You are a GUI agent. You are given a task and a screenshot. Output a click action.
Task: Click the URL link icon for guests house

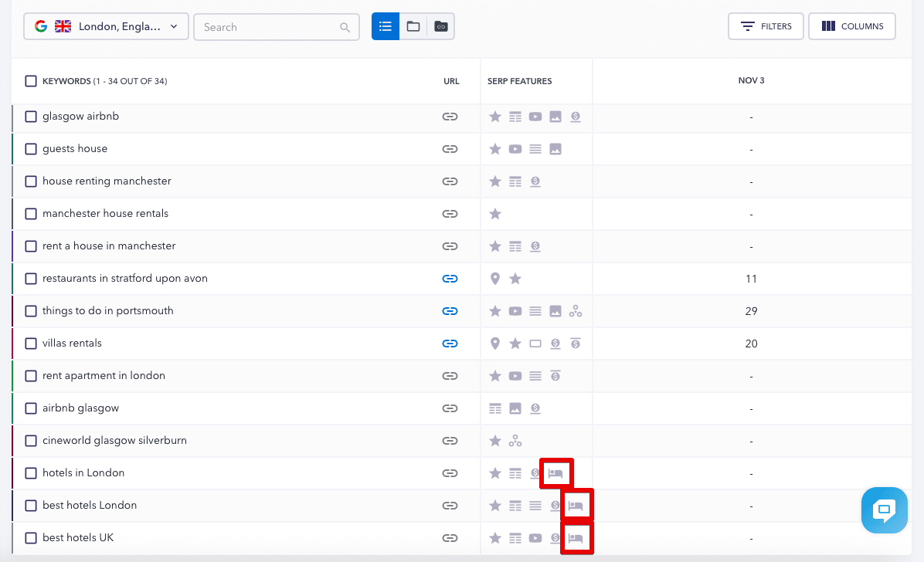[450, 149]
